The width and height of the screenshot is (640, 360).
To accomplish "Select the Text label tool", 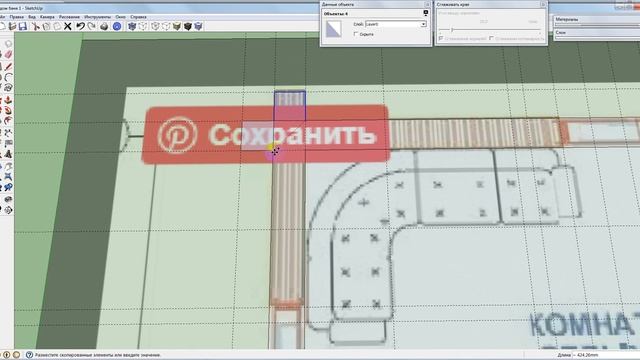I will [x=8, y=143].
